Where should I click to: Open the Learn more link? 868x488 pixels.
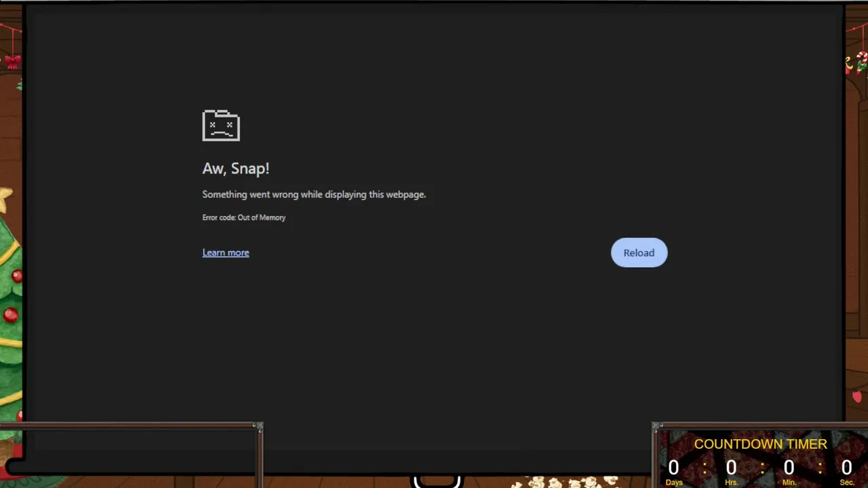[226, 252]
